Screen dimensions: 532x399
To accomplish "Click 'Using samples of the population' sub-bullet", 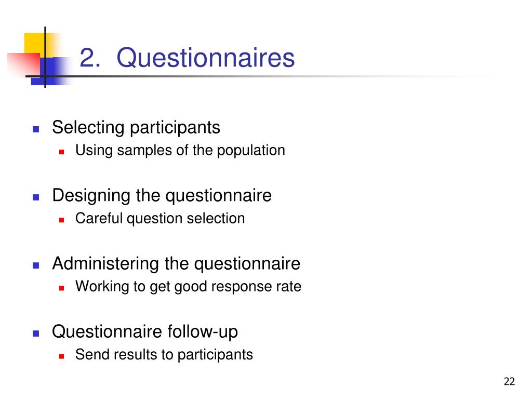I will point(180,151).
